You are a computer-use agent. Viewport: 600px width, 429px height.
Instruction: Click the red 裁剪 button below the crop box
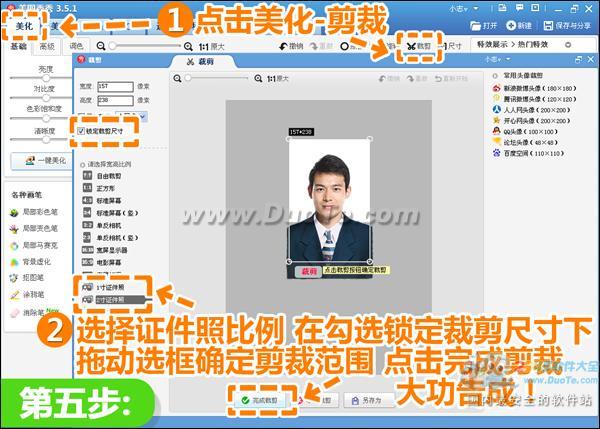(x=308, y=271)
